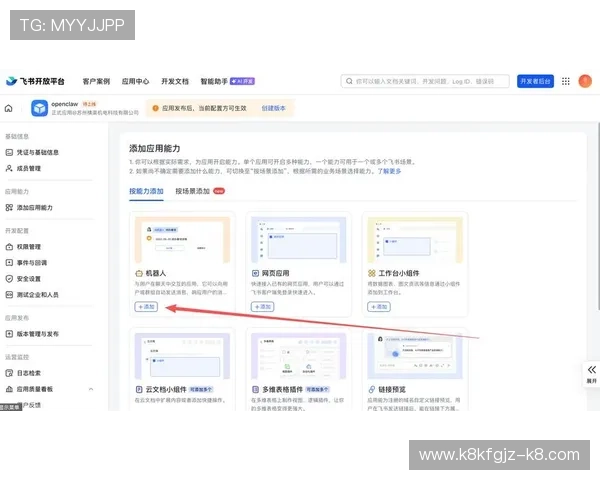Viewport: 600px width, 480px height.
Task: Open 版本管理与发布 in sidebar
Action: (x=37, y=334)
